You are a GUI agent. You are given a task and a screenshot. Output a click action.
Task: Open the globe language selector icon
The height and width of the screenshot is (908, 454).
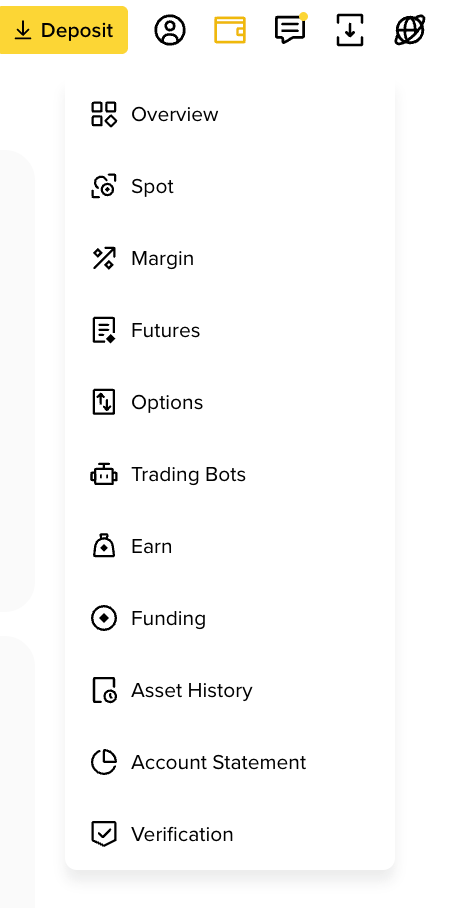(x=410, y=30)
